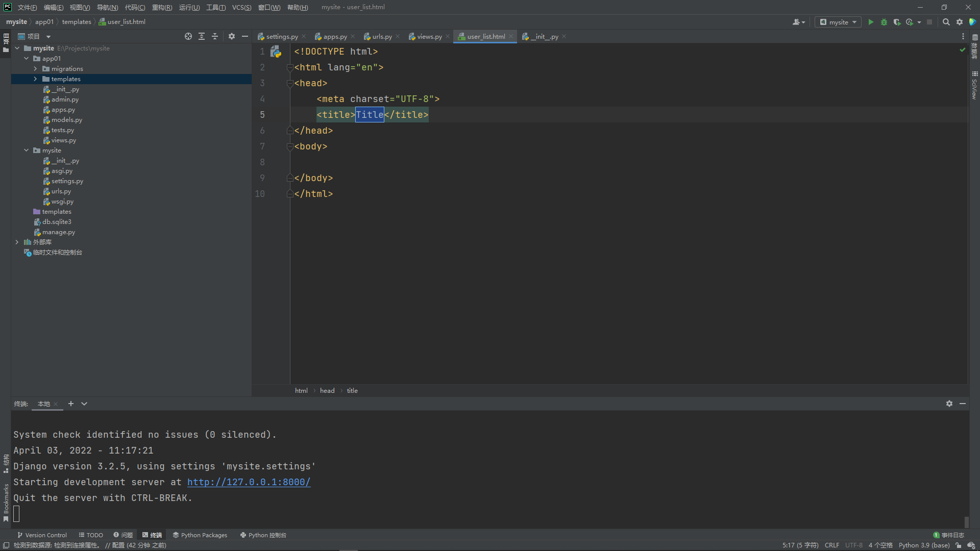Image resolution: width=980 pixels, height=551 pixels.
Task: Open Python 控制台 tool window
Action: [263, 535]
